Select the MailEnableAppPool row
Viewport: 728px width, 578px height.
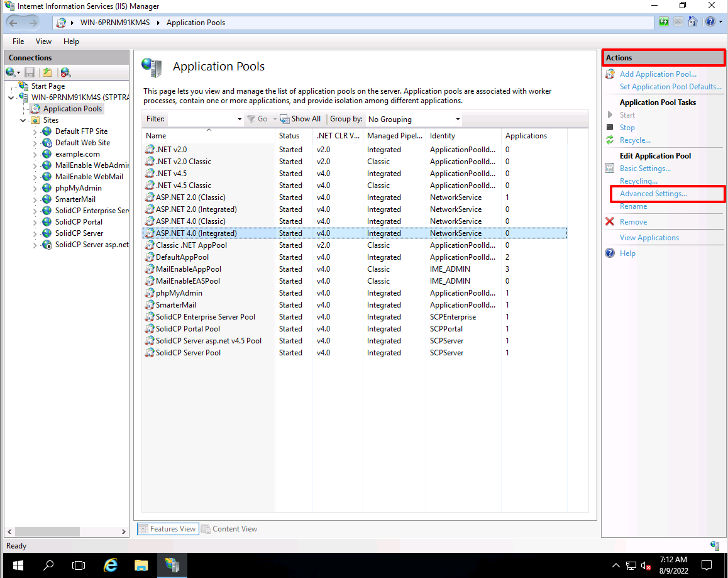(x=355, y=269)
